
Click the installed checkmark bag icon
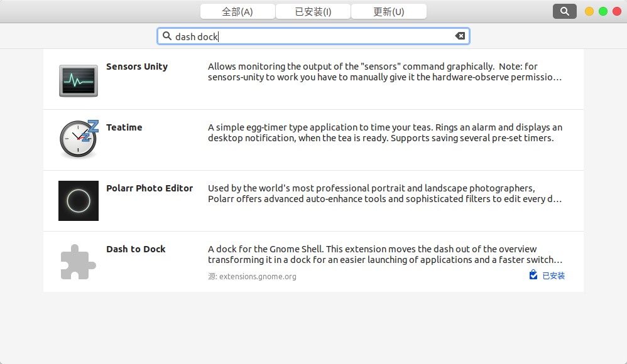tap(533, 275)
